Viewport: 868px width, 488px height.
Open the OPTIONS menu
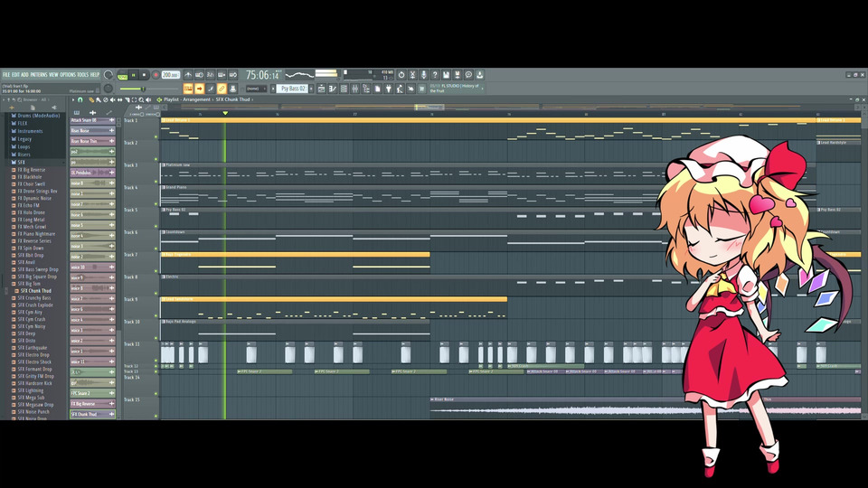point(68,75)
